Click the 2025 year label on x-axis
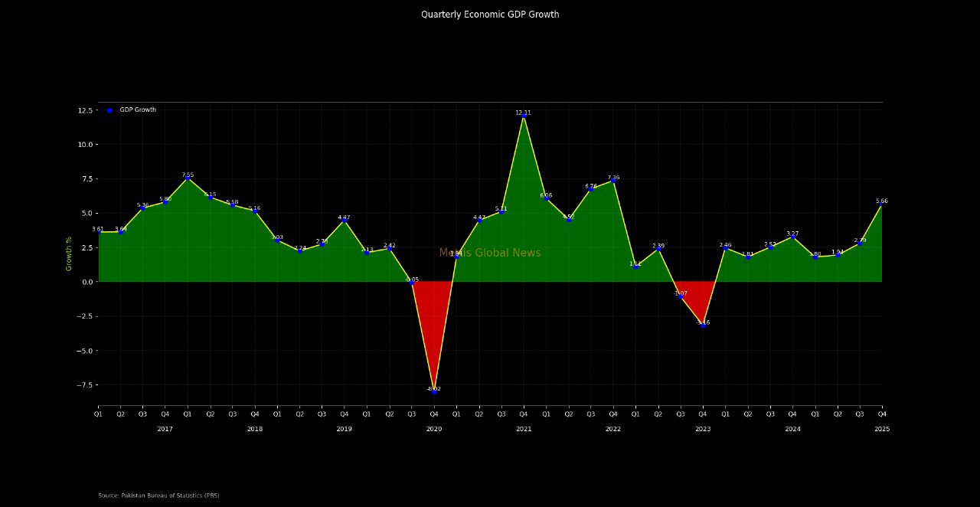 [x=882, y=430]
